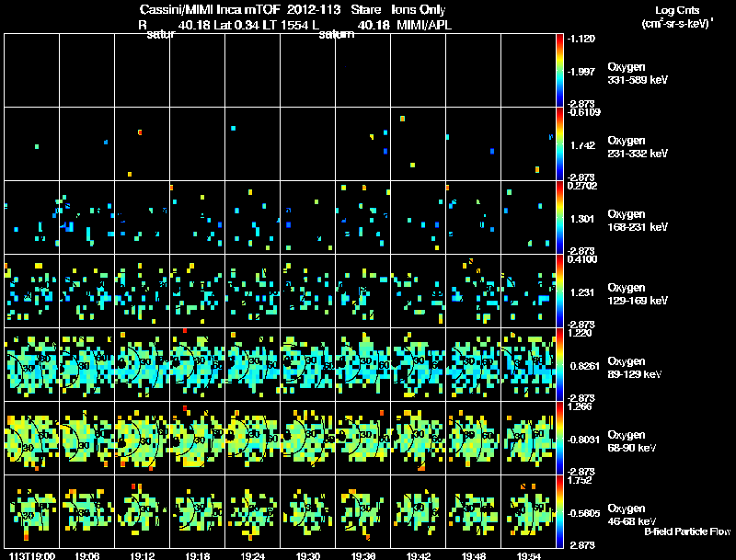
Task: Click the '19:48' time axis label
Action: tap(474, 555)
